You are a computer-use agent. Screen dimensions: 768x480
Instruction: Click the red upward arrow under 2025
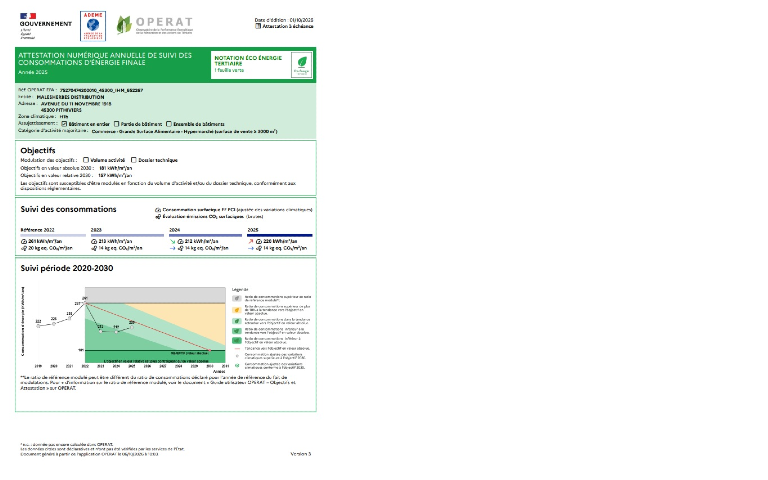pyautogui.click(x=251, y=241)
